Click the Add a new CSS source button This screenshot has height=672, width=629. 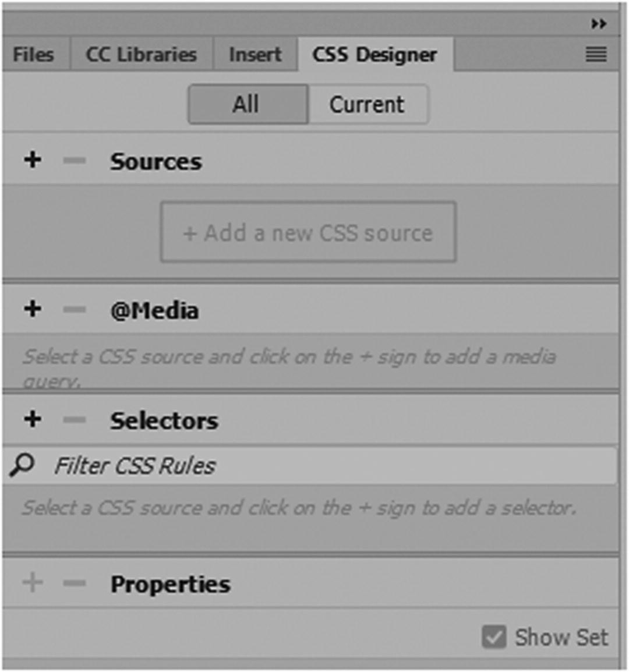(x=308, y=233)
